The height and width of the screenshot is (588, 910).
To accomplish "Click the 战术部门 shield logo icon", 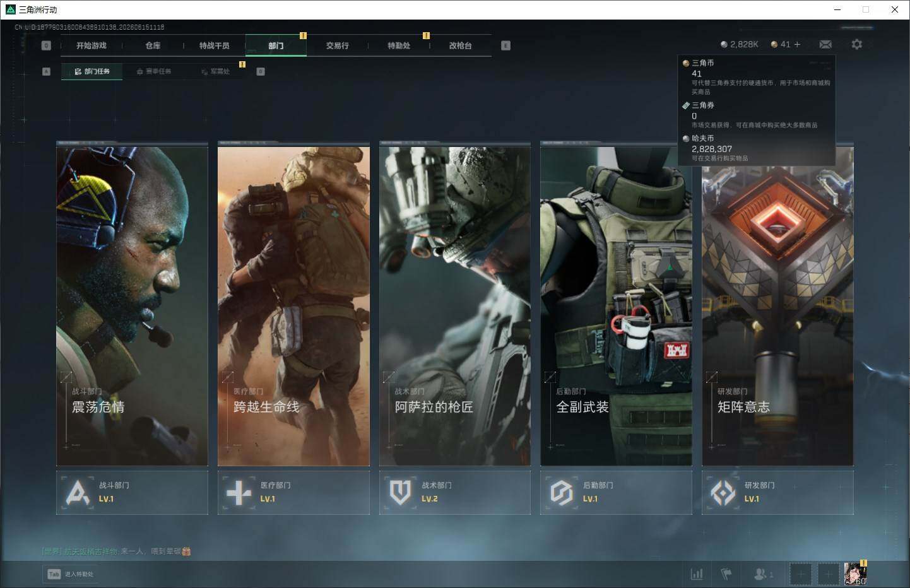I will click(x=400, y=493).
